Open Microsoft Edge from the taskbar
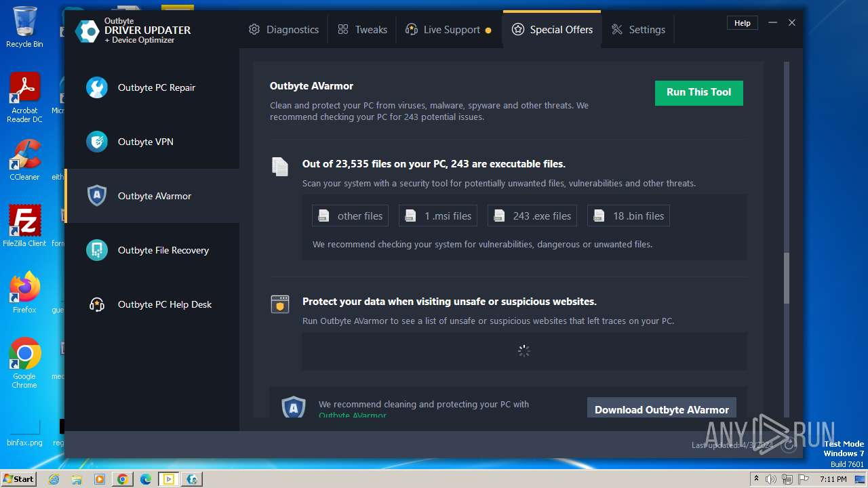This screenshot has height=488, width=868. point(146,479)
